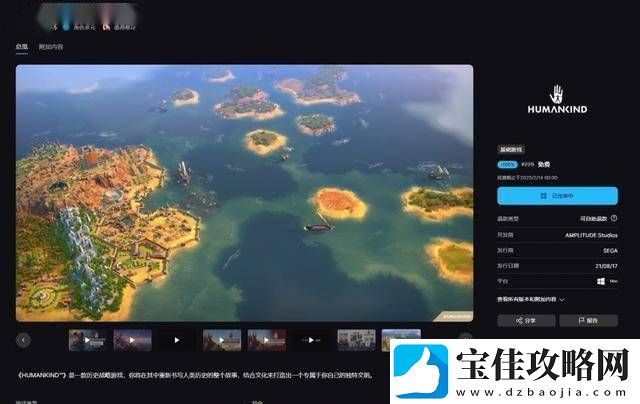Play the sixth dark video thumbnail
Viewport: 640px width, 404px height.
click(x=311, y=340)
